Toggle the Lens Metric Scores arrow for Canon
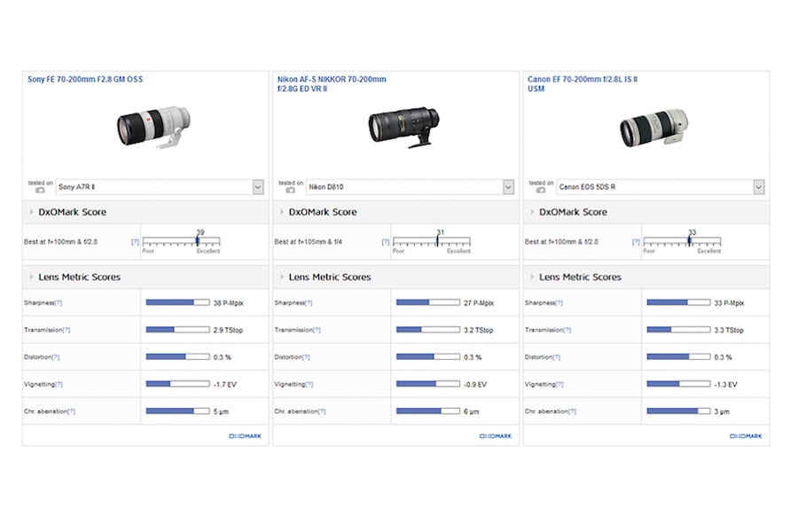Screen dimensions: 798x532 (x=533, y=278)
